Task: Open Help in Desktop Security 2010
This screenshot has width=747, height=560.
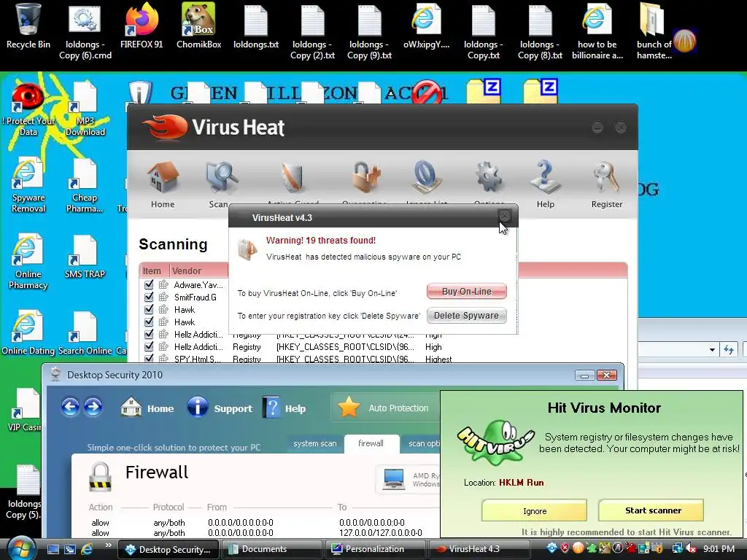Action: point(285,408)
